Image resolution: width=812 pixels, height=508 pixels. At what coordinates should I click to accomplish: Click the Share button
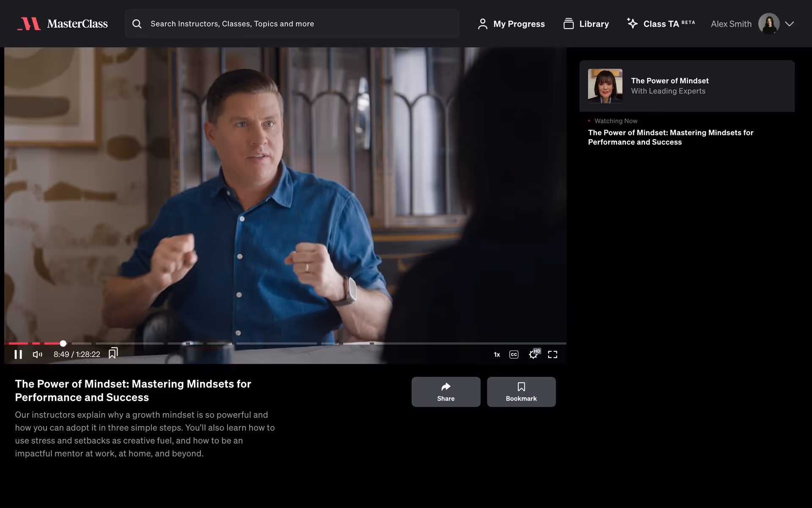tap(446, 392)
